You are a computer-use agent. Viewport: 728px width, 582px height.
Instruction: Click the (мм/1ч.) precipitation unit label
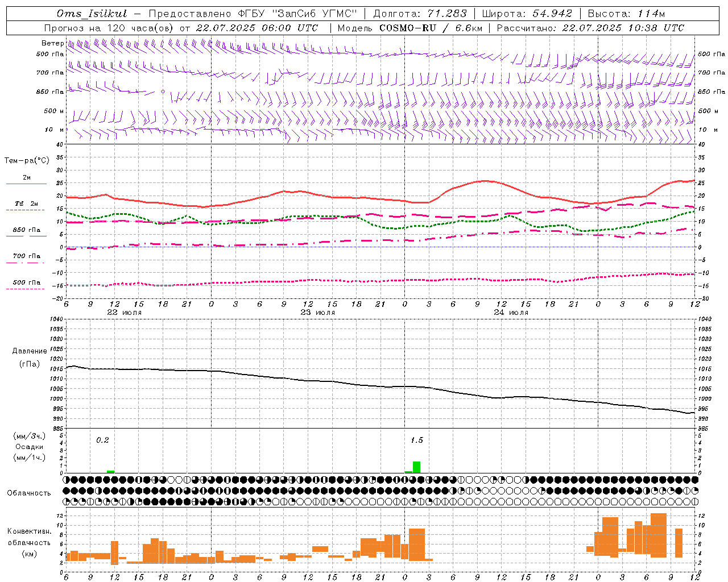click(x=30, y=458)
